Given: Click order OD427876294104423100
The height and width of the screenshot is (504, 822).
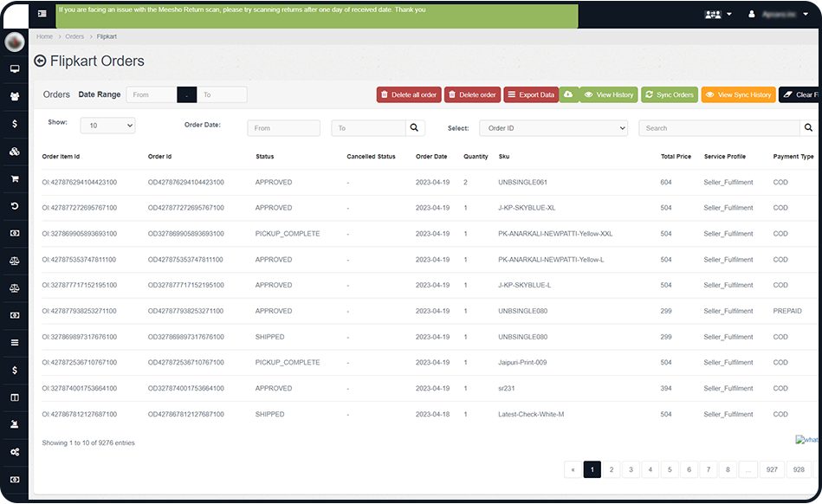Looking at the screenshot, I should coord(185,183).
